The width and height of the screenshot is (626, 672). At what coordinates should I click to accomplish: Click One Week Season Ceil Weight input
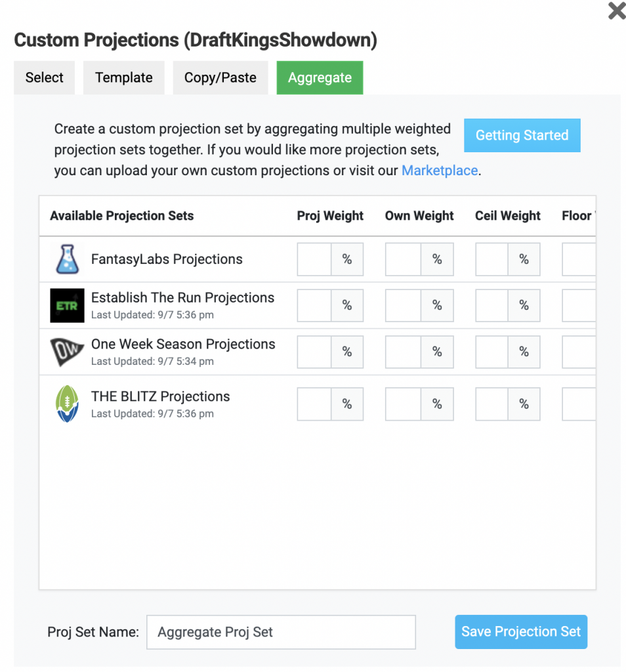coord(492,352)
